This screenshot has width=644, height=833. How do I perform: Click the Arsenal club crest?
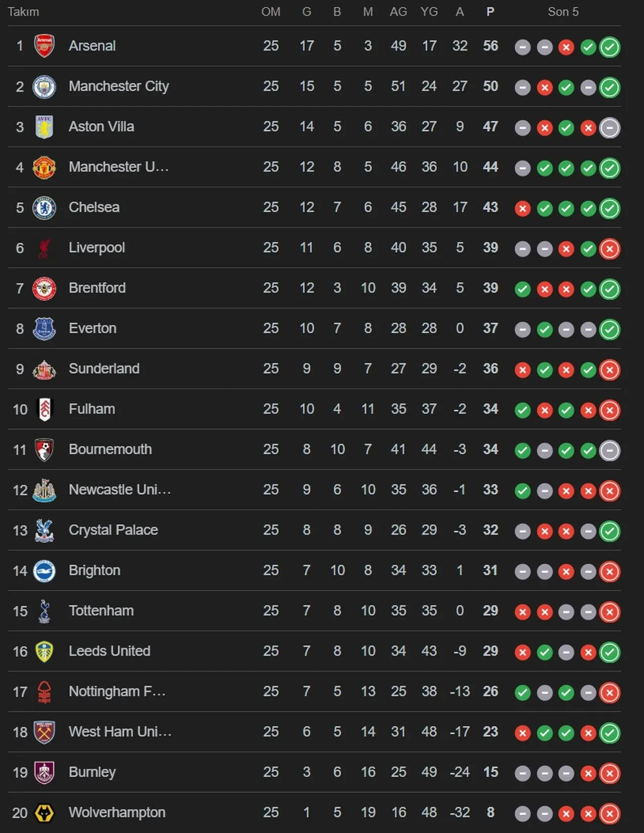point(44,46)
